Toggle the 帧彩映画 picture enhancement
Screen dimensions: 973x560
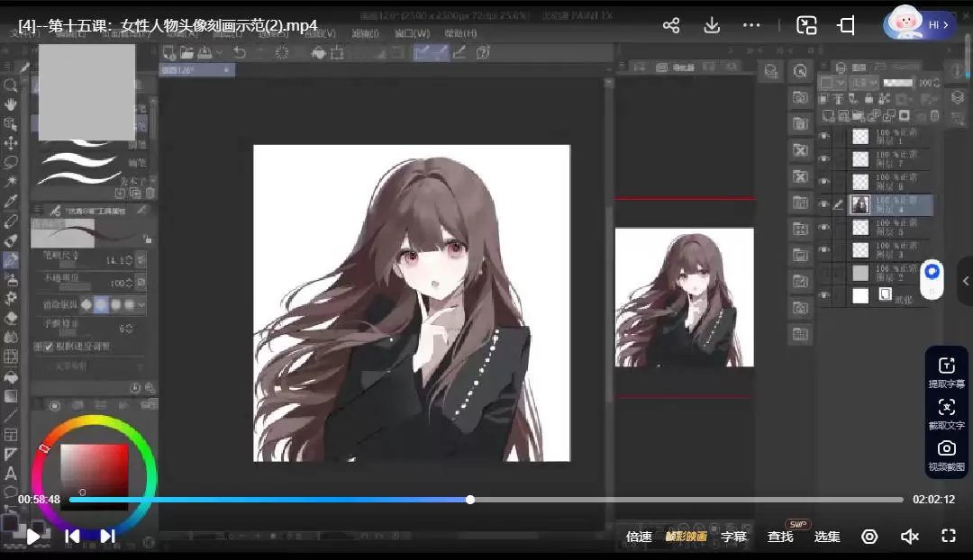pos(686,537)
